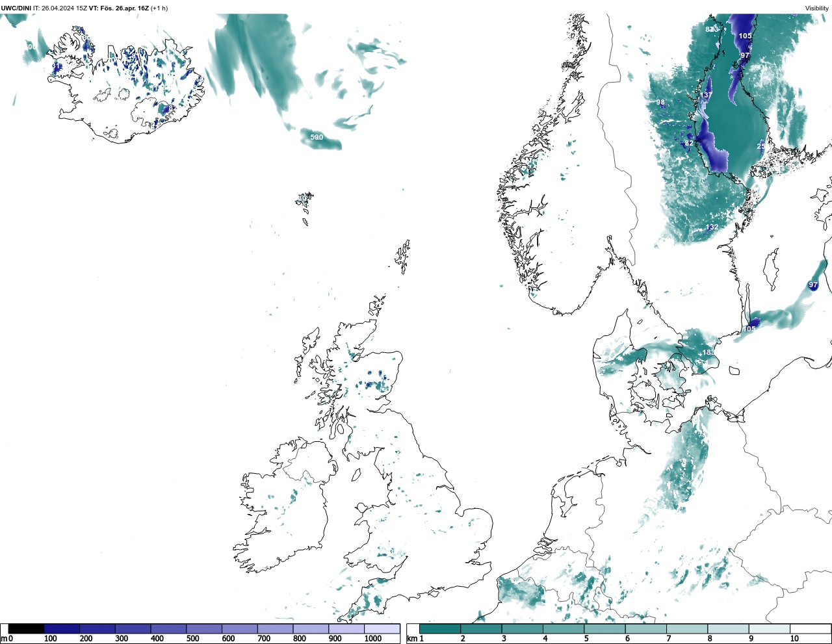This screenshot has height=644, width=832.
Task: Select the 2–3 km teal legend swatch
Action: [481, 628]
